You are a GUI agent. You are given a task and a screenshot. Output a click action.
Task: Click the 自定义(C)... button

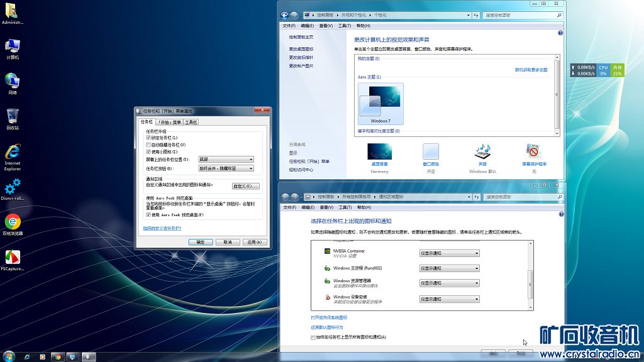[245, 186]
